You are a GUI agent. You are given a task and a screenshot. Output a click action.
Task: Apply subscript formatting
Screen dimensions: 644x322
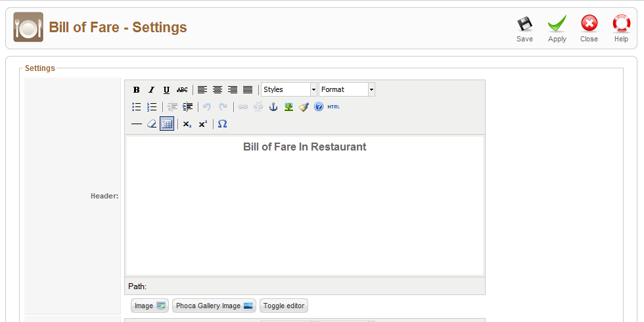tap(187, 124)
